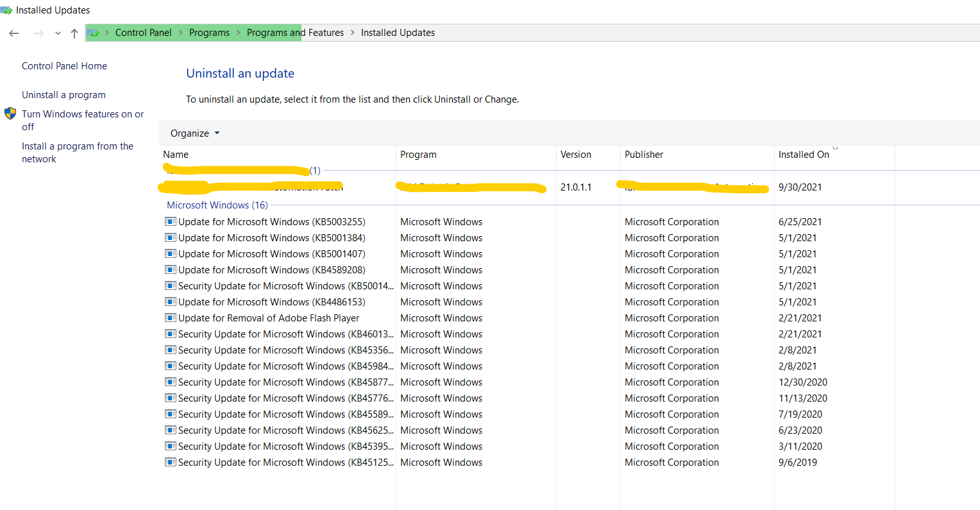
Task: Open Turn Windows features on or off
Action: (83, 121)
